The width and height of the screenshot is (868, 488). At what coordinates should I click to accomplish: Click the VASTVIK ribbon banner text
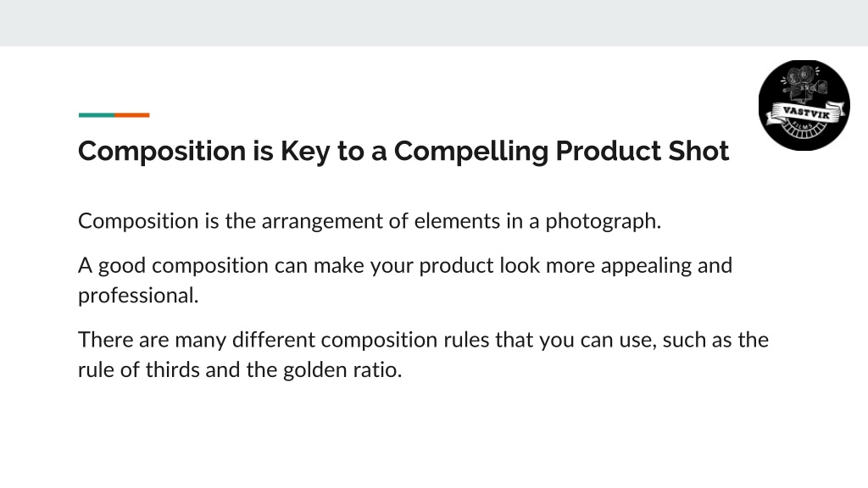[x=806, y=113]
